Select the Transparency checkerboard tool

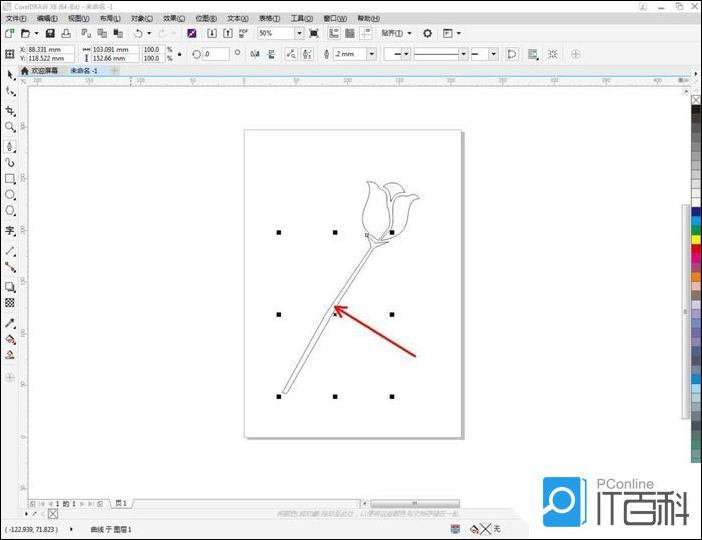pos(10,302)
